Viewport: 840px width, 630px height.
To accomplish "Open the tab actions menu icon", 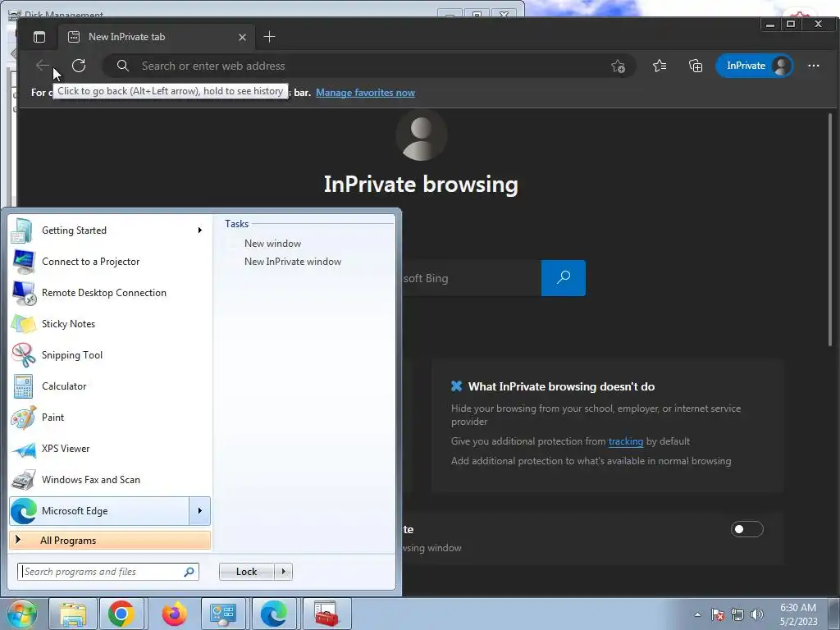I will click(39, 37).
